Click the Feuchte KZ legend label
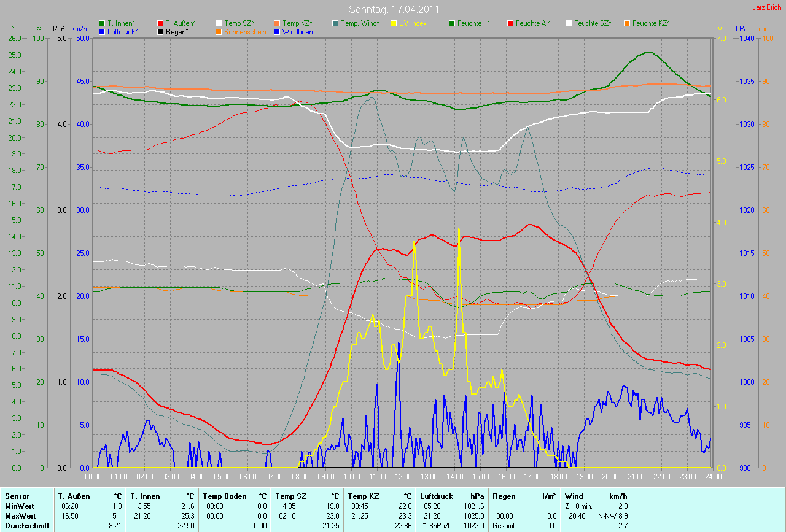Screen dimensions: 786x532 point(650,23)
